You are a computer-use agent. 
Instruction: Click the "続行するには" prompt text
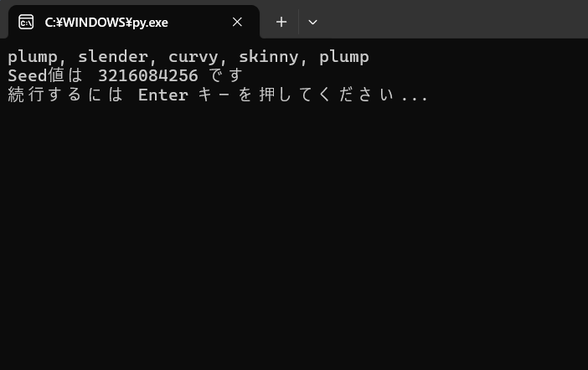coord(65,94)
